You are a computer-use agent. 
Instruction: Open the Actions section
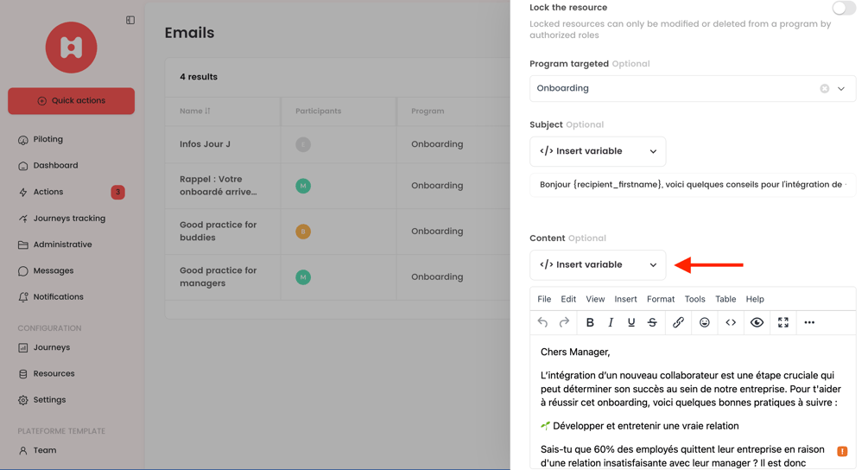click(48, 192)
